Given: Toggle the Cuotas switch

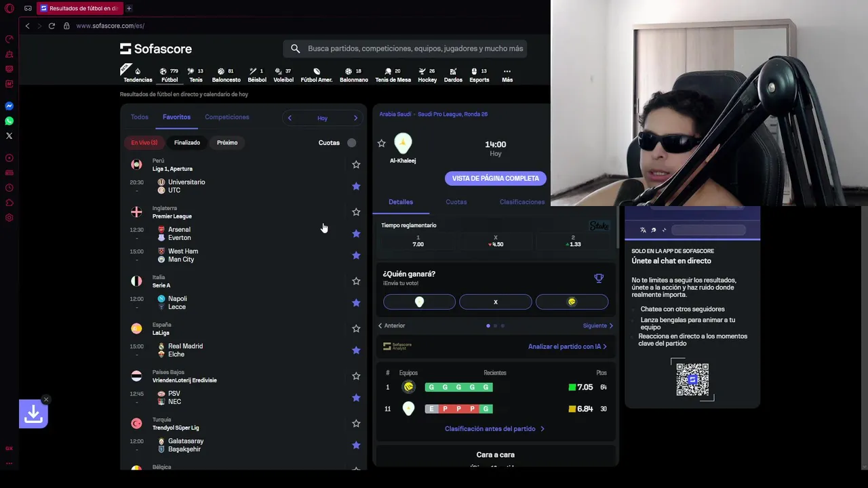Looking at the screenshot, I should pyautogui.click(x=350, y=142).
